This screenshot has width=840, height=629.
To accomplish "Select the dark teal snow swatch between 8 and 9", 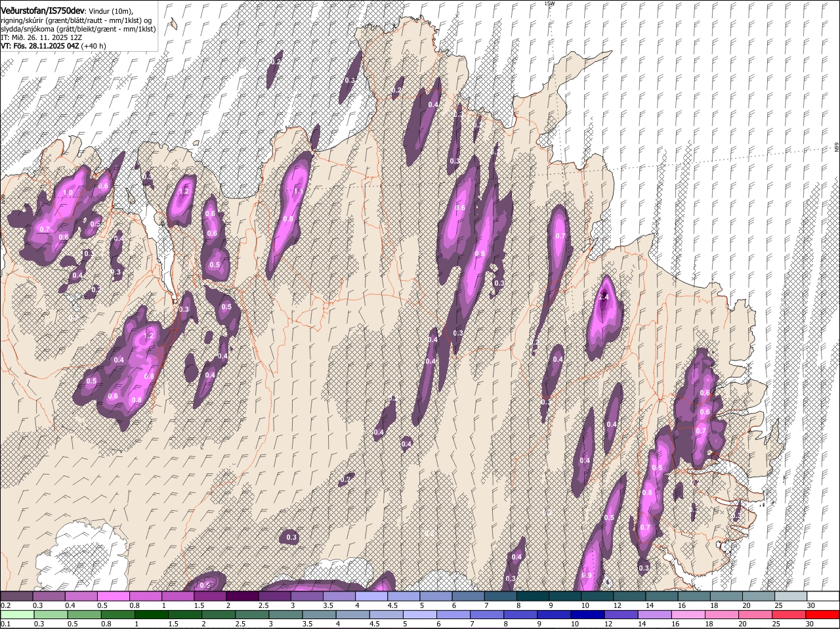I will click(x=533, y=596).
